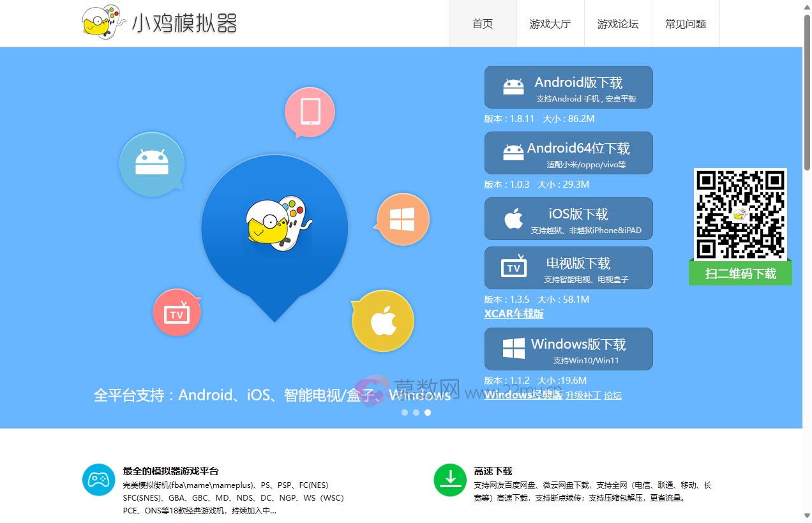Click the pink tablet bubble icon
This screenshot has width=812, height=523.
310,112
